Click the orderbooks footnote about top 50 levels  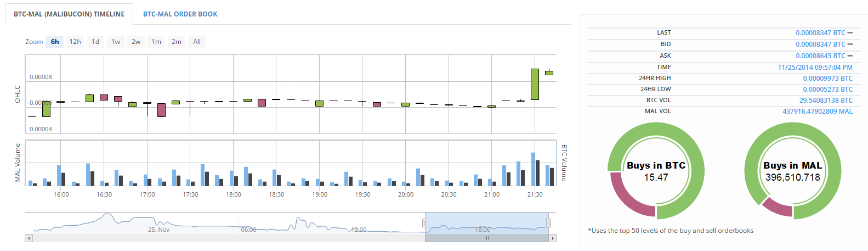click(x=671, y=231)
